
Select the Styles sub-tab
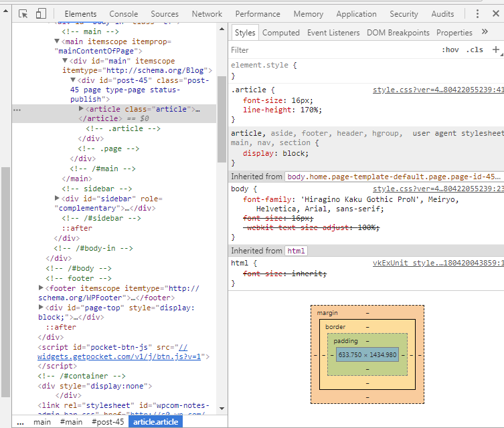point(245,32)
